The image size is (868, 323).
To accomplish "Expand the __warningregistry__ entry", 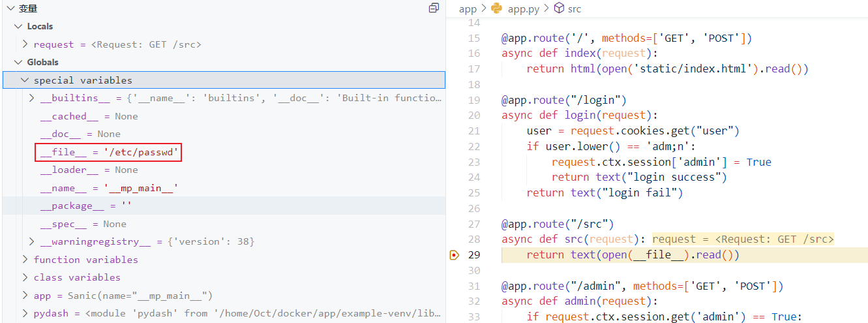I will point(32,241).
